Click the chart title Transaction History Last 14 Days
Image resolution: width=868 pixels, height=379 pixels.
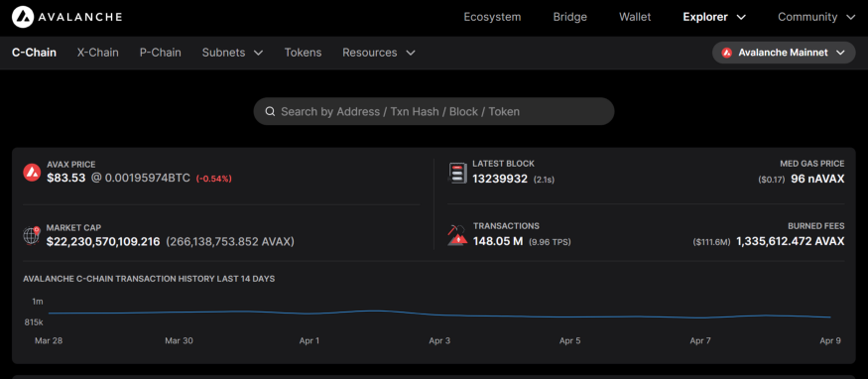point(149,279)
